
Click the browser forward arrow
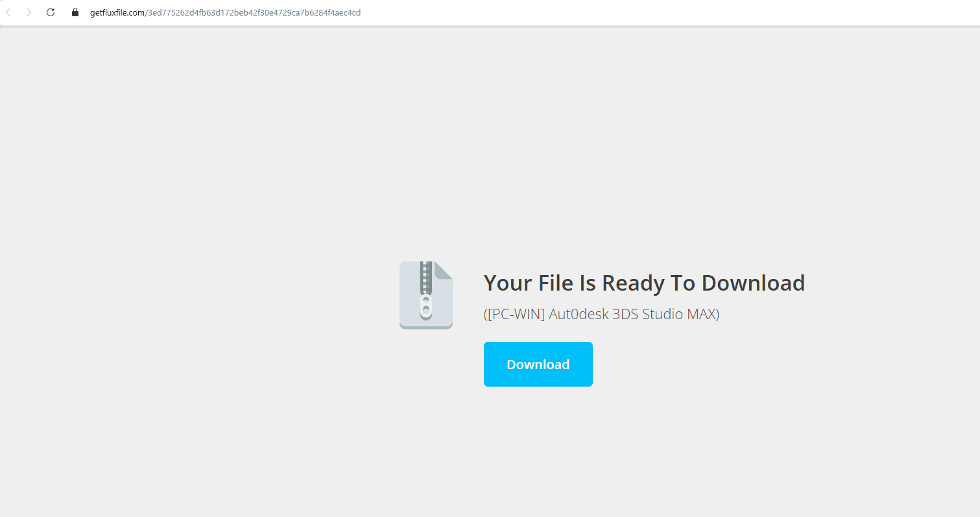click(29, 12)
